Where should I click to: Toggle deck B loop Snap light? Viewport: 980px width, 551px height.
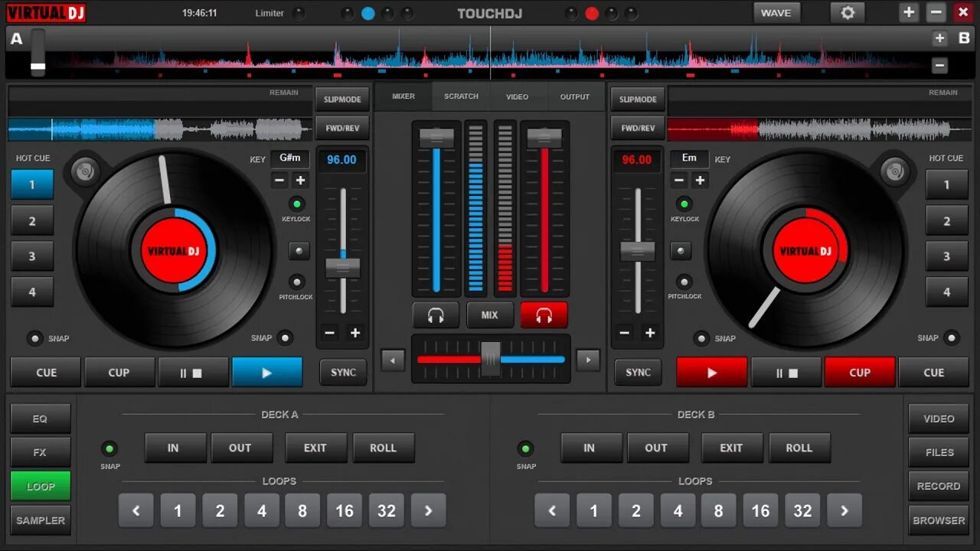(525, 448)
